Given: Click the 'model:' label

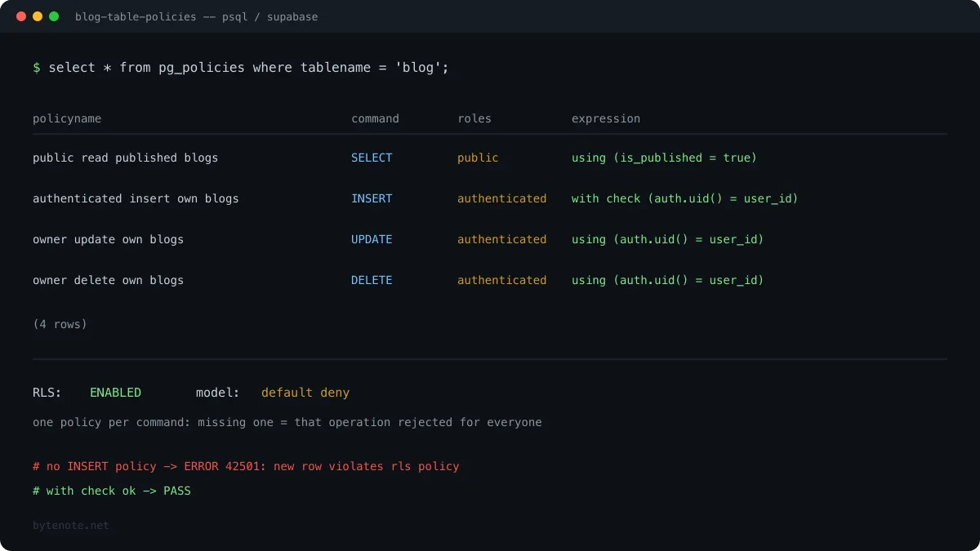Looking at the screenshot, I should tap(218, 393).
